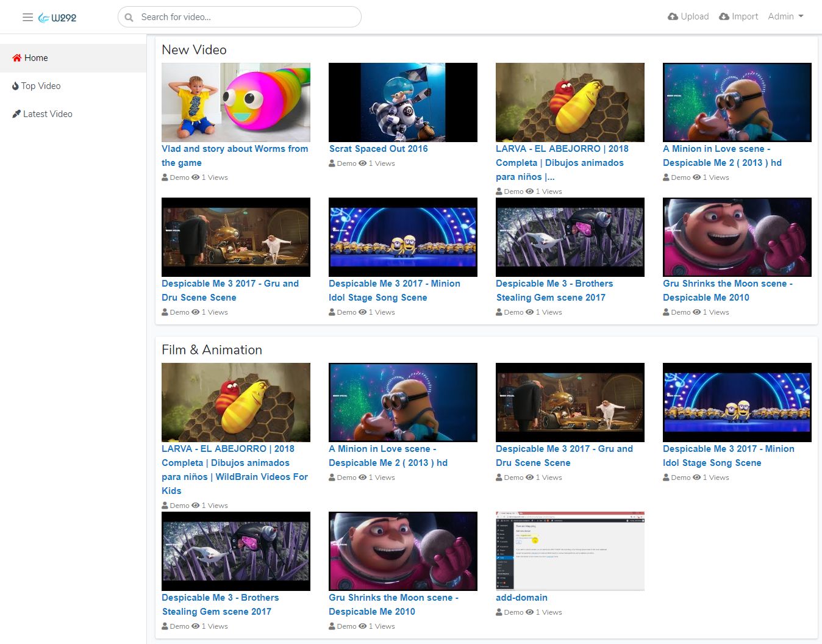Viewport: 822px width, 644px height.
Task: Open Top Video from the sidebar
Action: click(41, 86)
